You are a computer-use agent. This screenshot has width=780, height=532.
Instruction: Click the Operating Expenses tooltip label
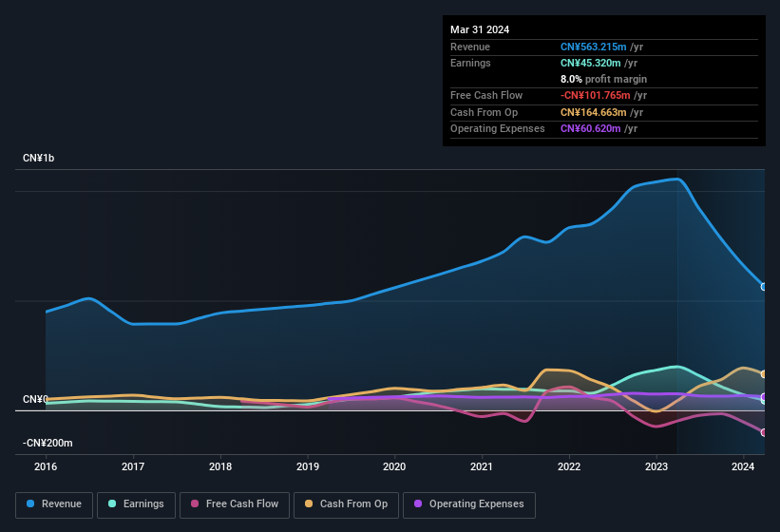(497, 129)
